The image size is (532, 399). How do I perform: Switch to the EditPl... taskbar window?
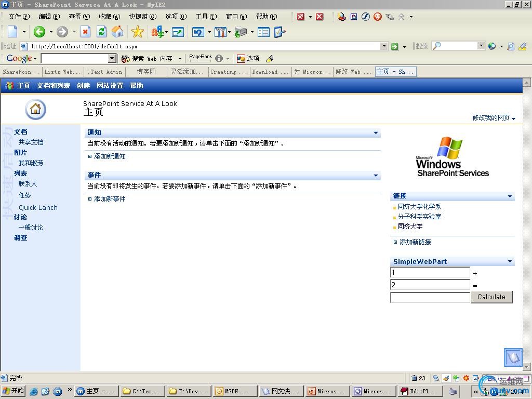(x=421, y=391)
